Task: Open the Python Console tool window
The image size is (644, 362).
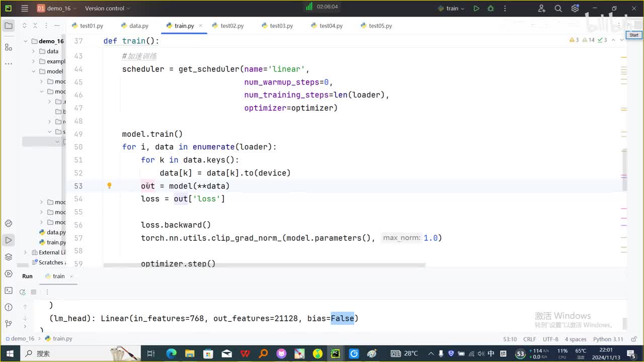Action: click(9, 223)
